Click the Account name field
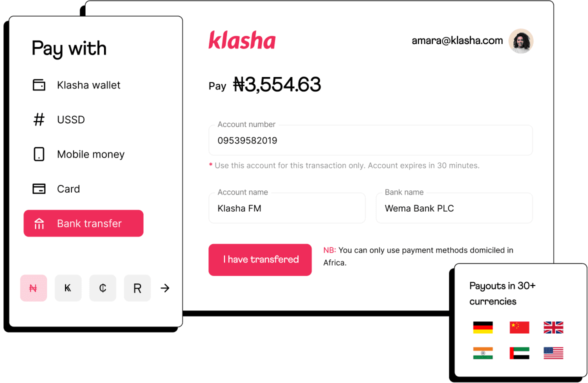Screen dimensions: 588x383 pyautogui.click(x=286, y=208)
